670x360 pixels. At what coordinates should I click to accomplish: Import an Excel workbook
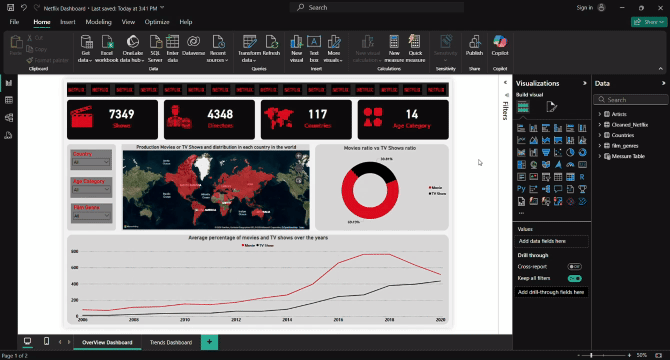pyautogui.click(x=107, y=49)
